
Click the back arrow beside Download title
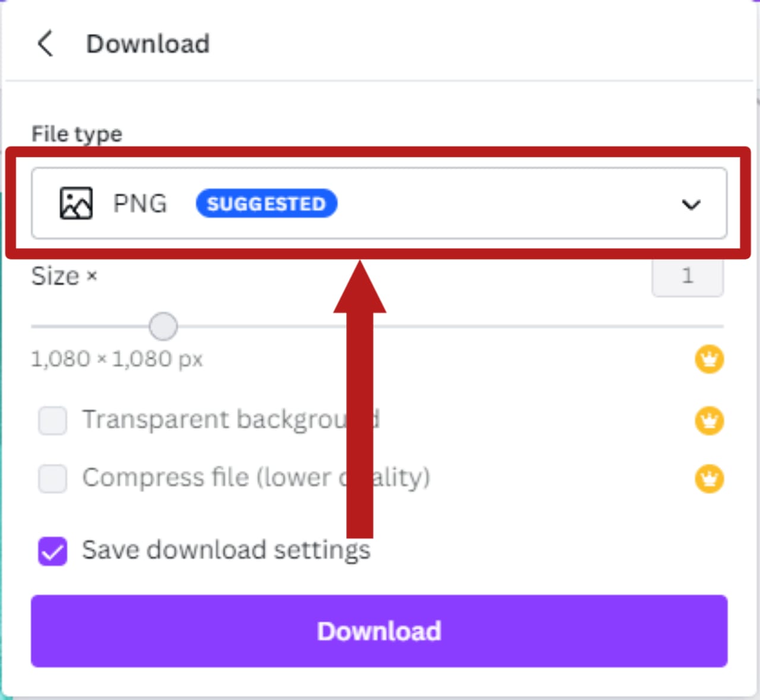(x=46, y=43)
